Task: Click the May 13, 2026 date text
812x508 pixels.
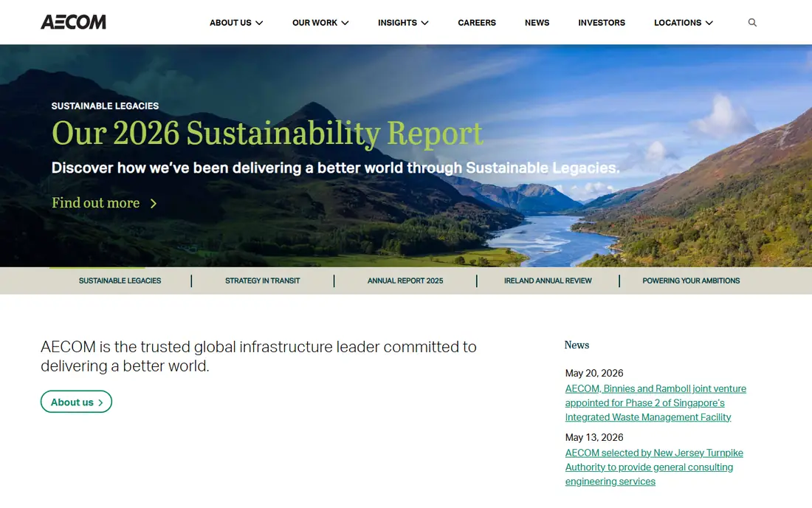Action: click(x=594, y=438)
